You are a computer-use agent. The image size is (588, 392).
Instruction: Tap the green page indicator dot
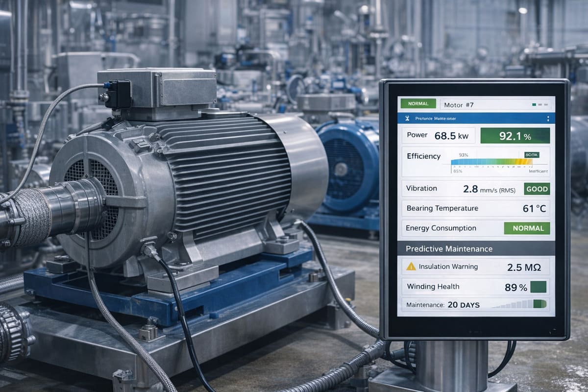[534, 104]
